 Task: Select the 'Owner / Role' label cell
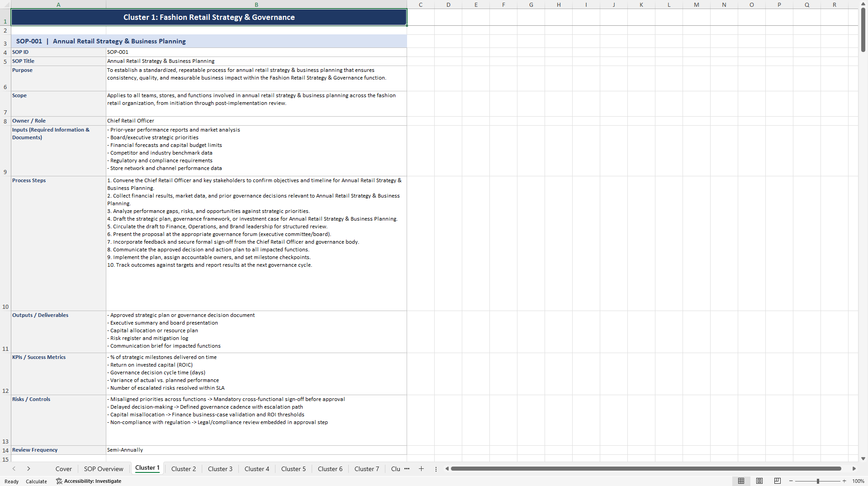click(x=58, y=121)
